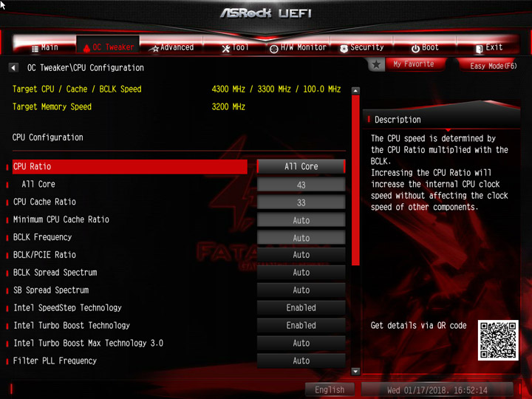
Task: Click the date and time display
Action: coord(437,390)
